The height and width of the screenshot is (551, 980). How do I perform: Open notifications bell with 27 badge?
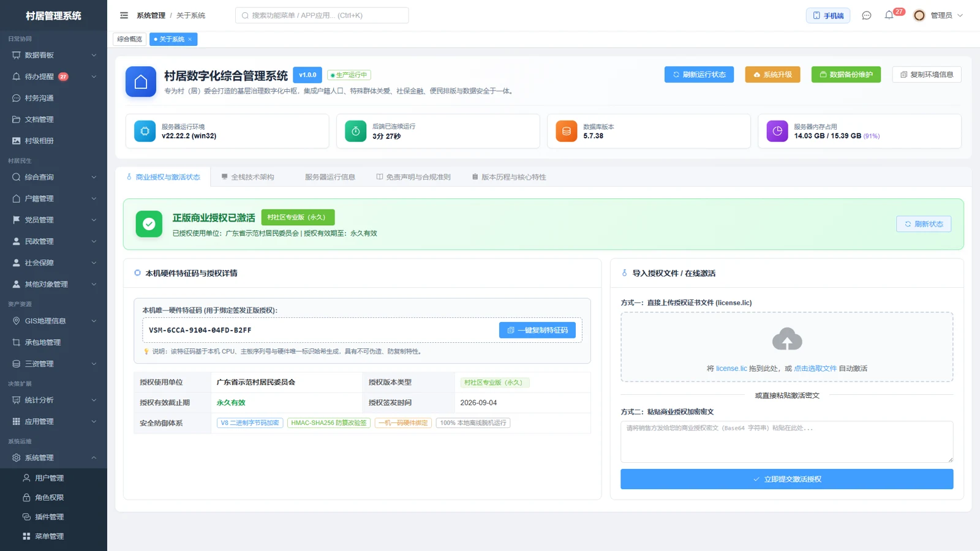(889, 15)
